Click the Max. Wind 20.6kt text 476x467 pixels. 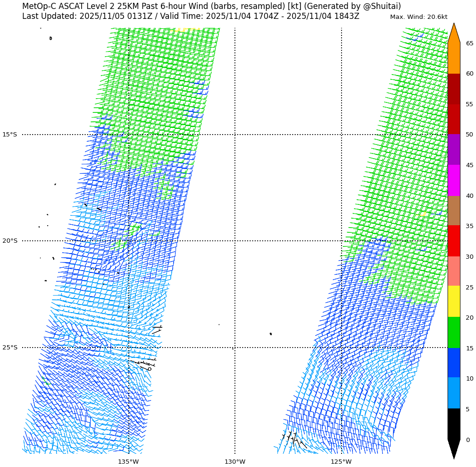(418, 17)
